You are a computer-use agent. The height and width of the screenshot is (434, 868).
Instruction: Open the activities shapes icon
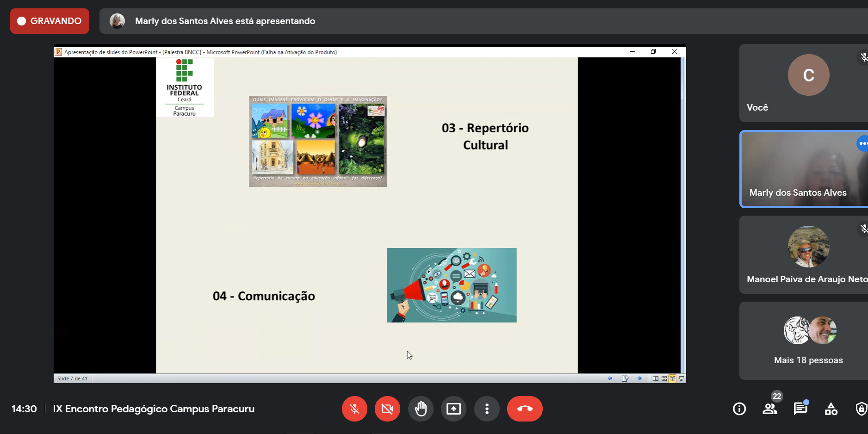point(831,409)
